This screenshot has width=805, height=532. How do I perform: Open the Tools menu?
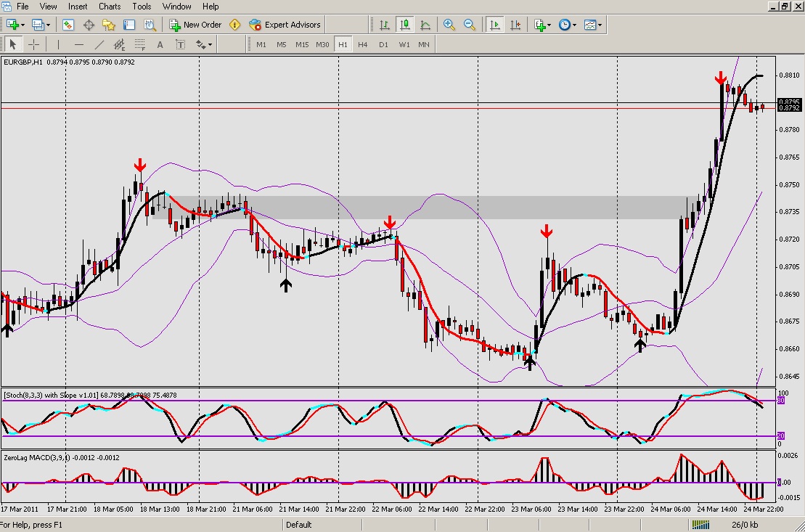[x=141, y=7]
